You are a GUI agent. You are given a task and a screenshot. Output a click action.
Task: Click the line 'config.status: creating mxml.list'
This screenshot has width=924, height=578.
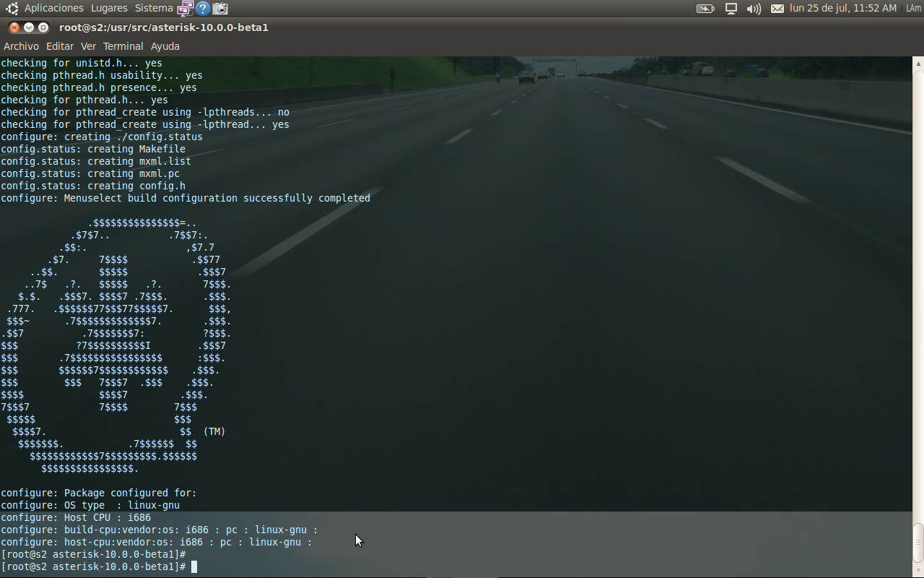(x=96, y=161)
